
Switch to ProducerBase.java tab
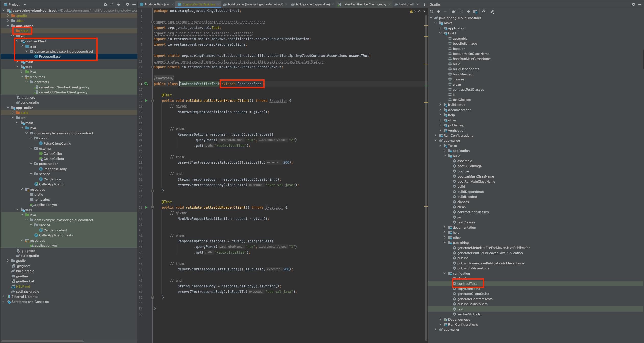click(x=157, y=4)
